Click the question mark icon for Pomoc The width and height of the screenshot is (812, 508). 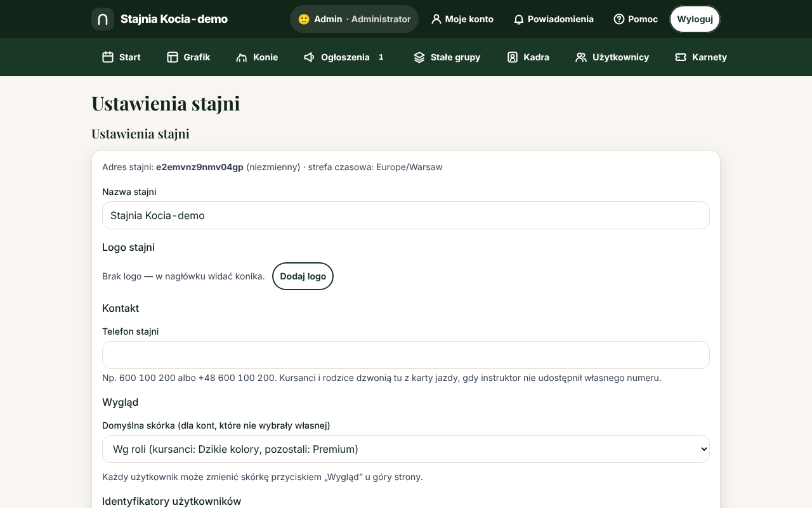point(619,19)
